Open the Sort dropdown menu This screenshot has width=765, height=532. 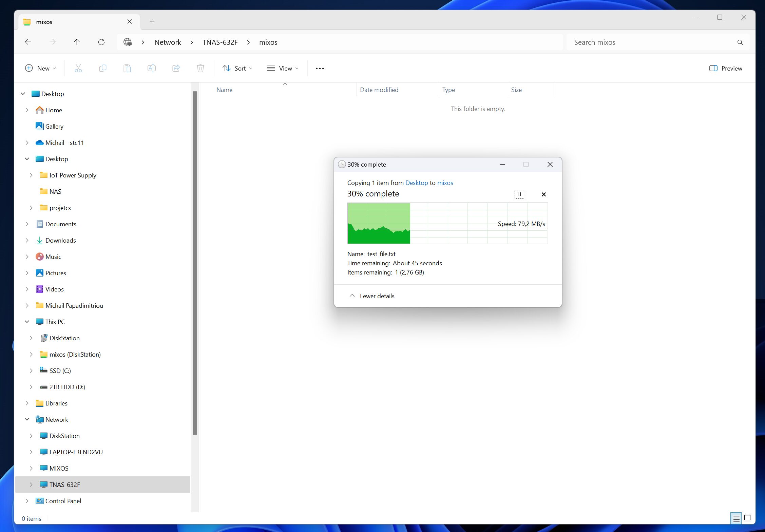(x=237, y=69)
